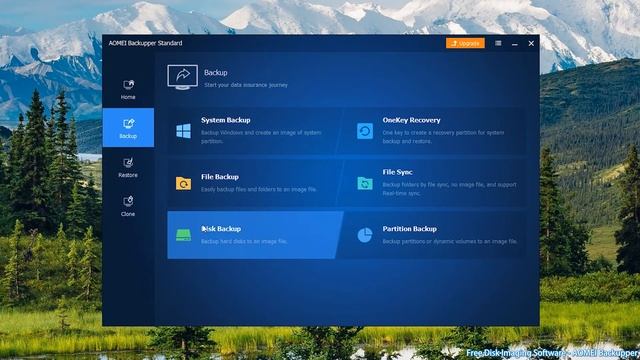The height and width of the screenshot is (360, 640).
Task: Click the 'One key to create a recovery partition' description
Action: click(x=443, y=137)
